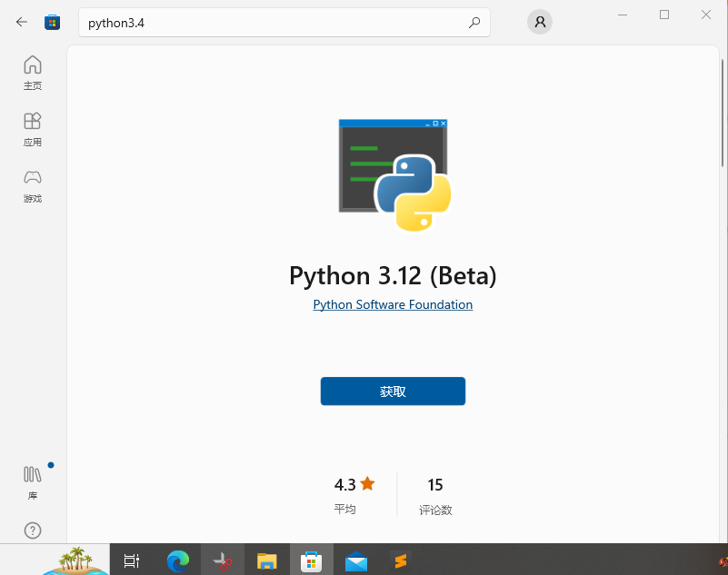Click the 平均 average label
728x575 pixels.
coord(344,509)
